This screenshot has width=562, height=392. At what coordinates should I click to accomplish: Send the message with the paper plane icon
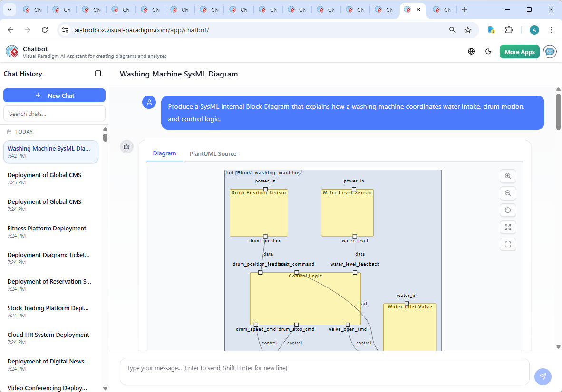pyautogui.click(x=543, y=376)
